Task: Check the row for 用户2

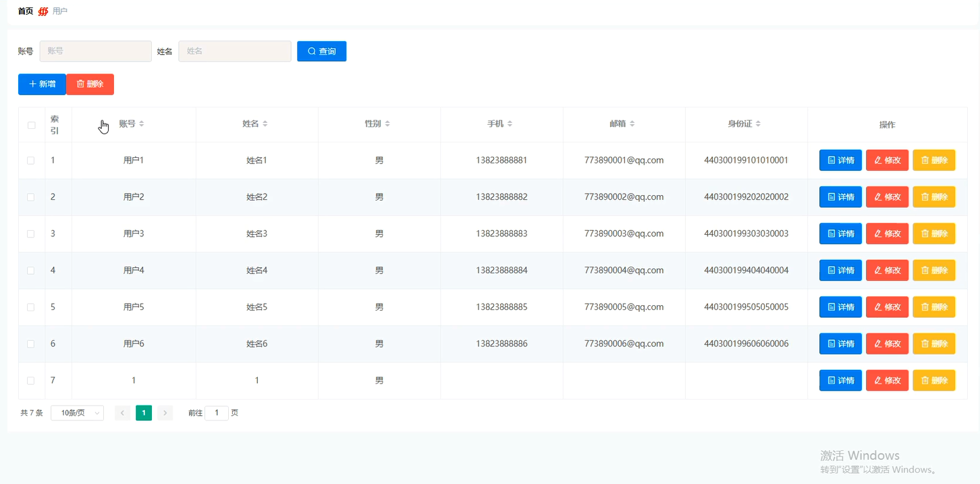Action: 31,197
